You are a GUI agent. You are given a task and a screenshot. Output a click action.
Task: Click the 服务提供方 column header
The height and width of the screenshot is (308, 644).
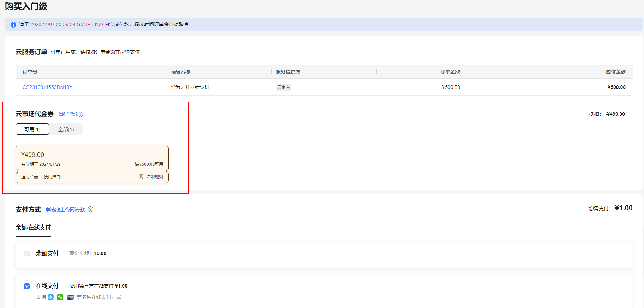pyautogui.click(x=288, y=72)
